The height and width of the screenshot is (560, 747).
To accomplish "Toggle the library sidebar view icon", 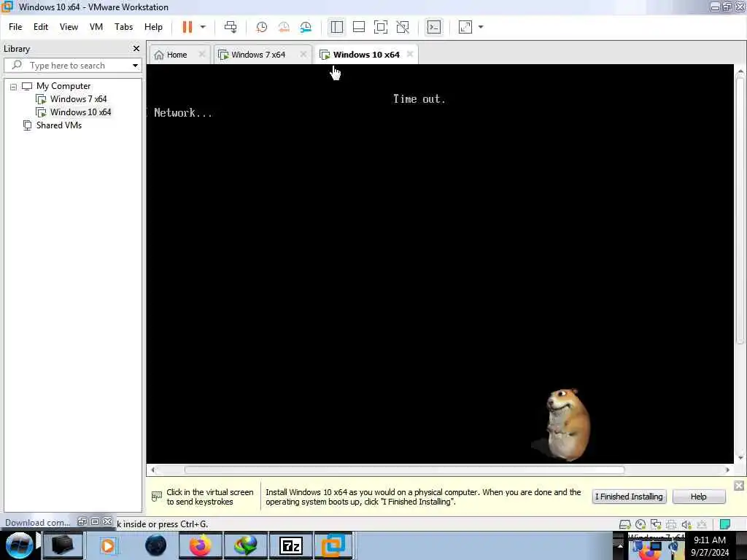I will [337, 27].
